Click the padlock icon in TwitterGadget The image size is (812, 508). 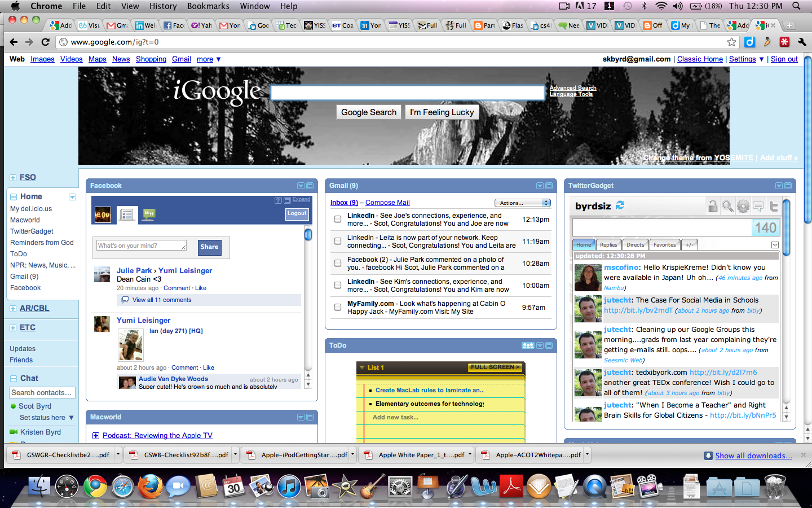point(713,206)
